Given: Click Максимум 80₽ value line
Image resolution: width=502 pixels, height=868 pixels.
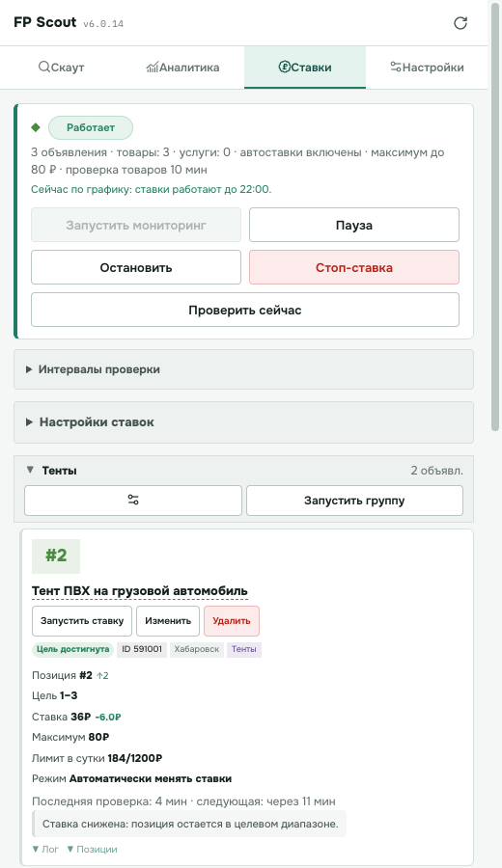Looking at the screenshot, I should click(70, 738).
